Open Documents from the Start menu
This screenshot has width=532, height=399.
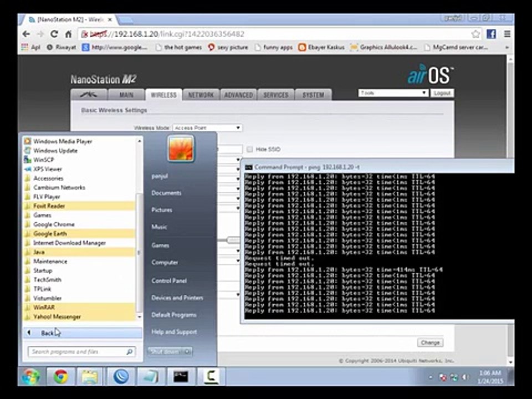166,193
